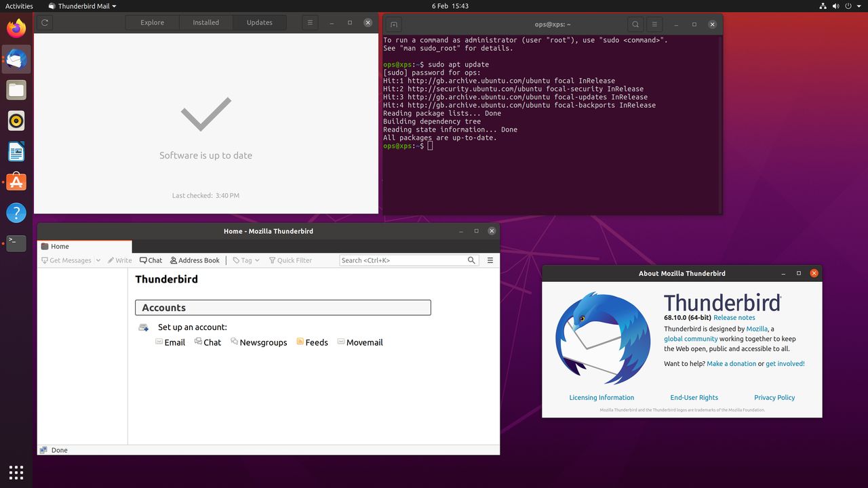The width and height of the screenshot is (868, 488).
Task: Open the system status menu tray
Action: (x=841, y=6)
